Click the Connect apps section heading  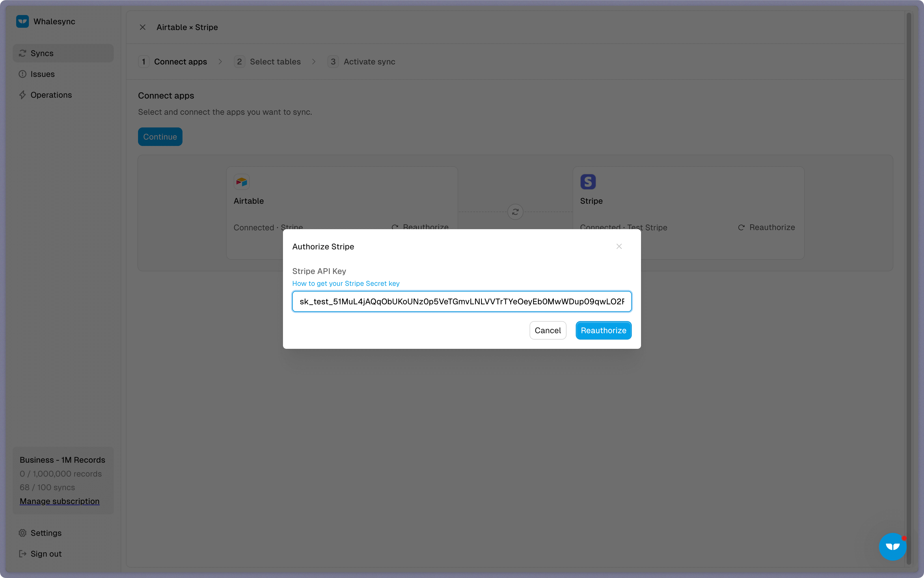pos(166,96)
